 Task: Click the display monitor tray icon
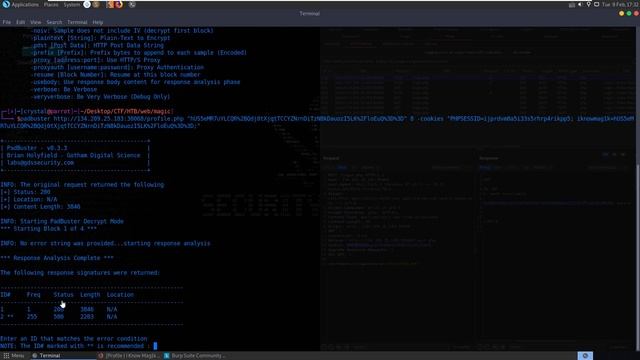[x=596, y=4]
